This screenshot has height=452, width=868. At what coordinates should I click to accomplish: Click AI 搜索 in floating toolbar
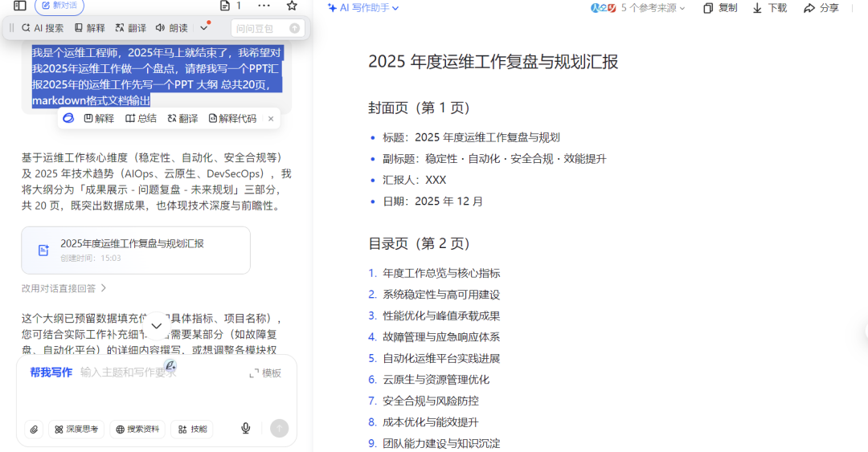point(43,28)
